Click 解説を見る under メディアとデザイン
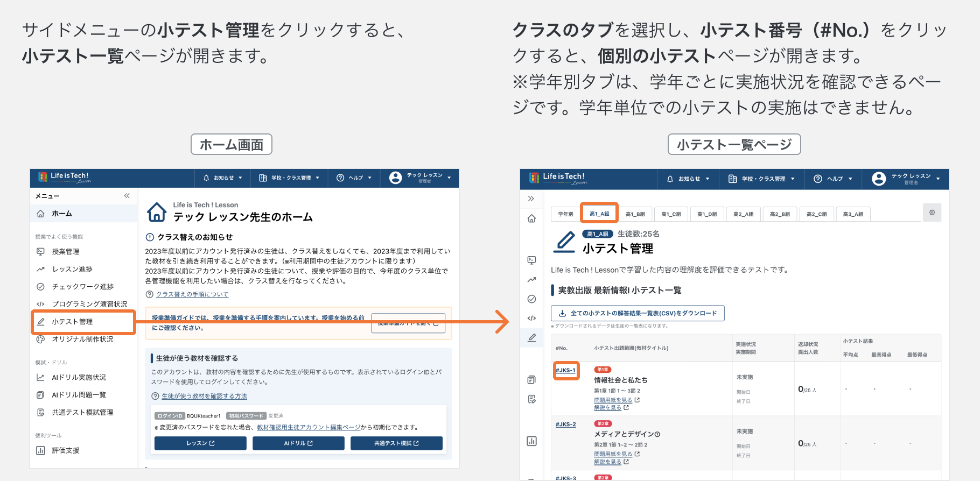The width and height of the screenshot is (980, 481). pos(607,462)
